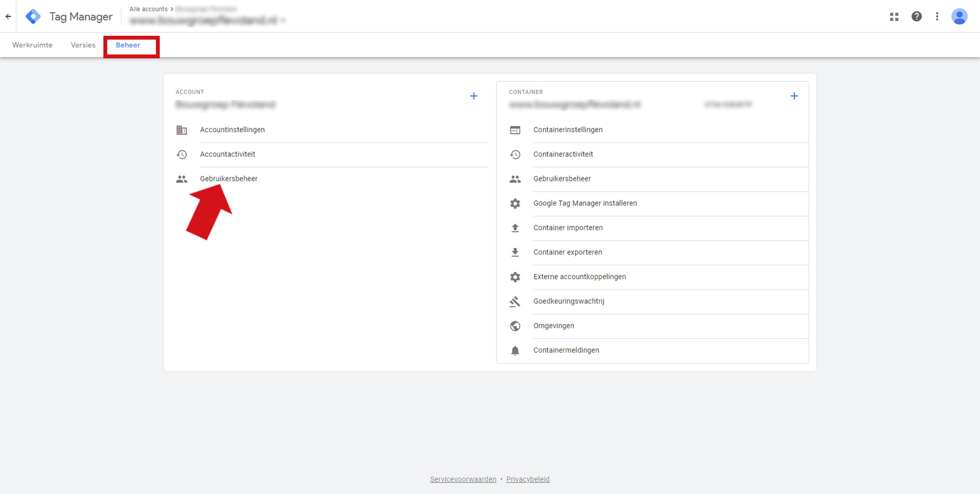Click the Tag Manager title text

point(81,17)
